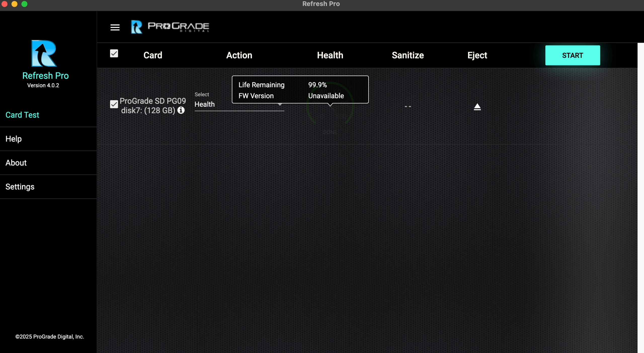Click the ProGrade Digital header logo
644x353 pixels.
tap(178, 27)
